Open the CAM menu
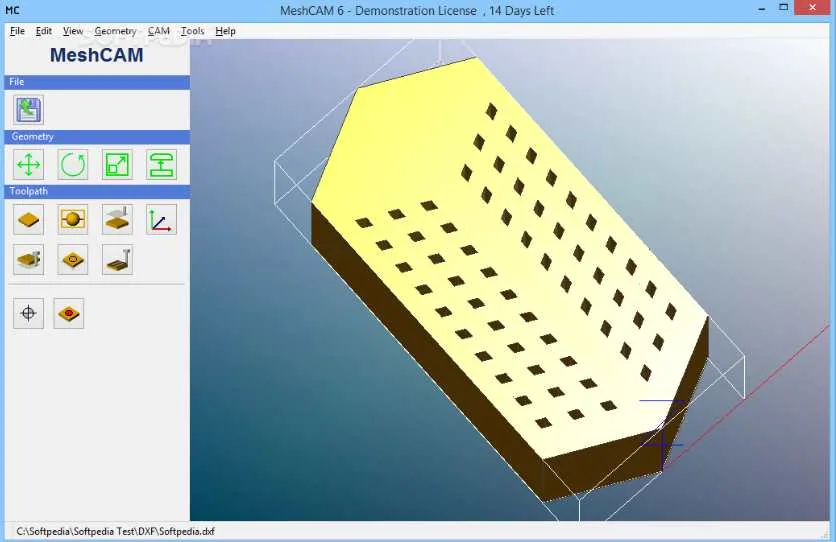The image size is (836, 542). tap(159, 31)
